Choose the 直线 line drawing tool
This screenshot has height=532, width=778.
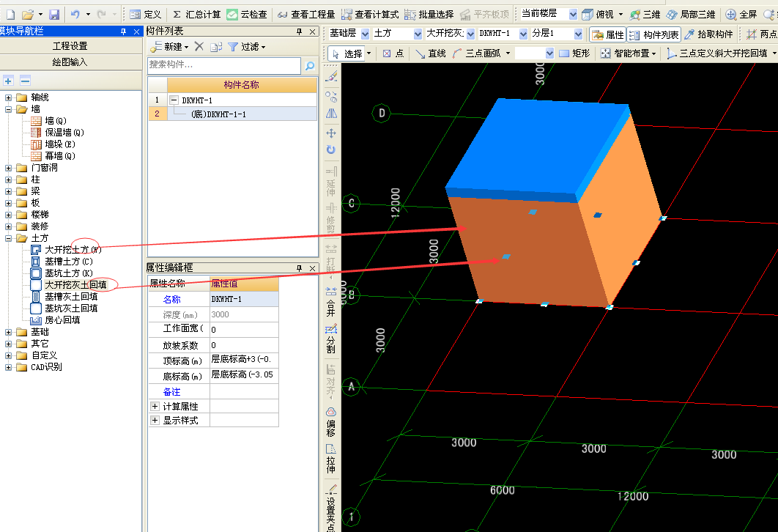[x=431, y=53]
